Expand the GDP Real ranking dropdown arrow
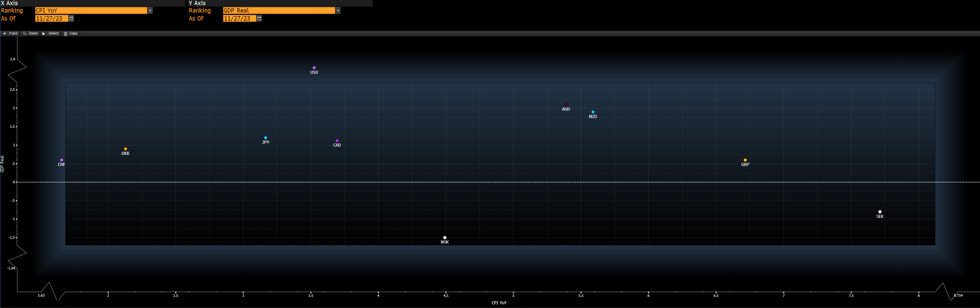 pos(338,11)
